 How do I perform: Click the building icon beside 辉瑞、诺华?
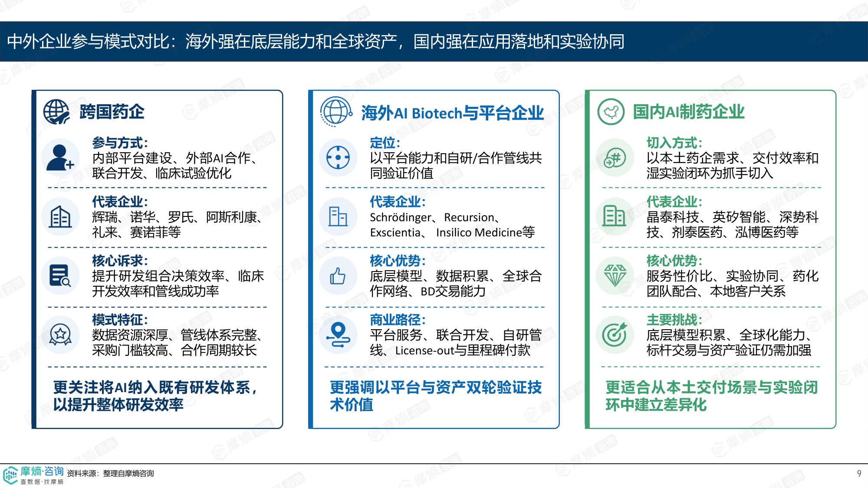point(60,216)
